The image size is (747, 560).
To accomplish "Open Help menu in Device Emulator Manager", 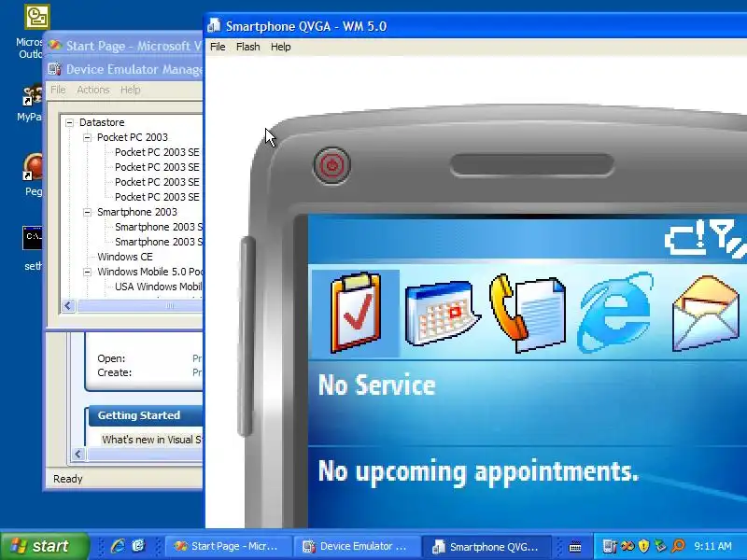I will click(x=130, y=90).
